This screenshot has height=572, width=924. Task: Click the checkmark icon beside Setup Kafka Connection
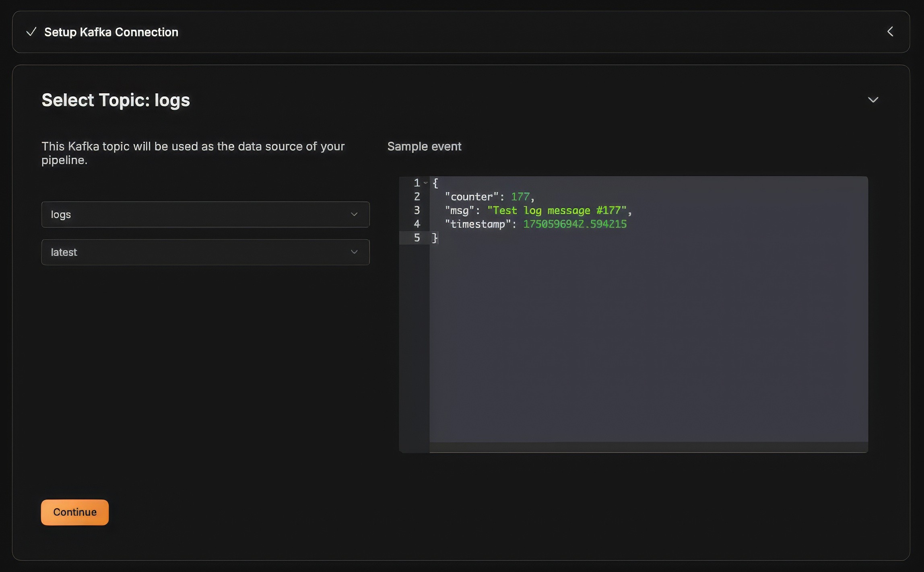[31, 32]
